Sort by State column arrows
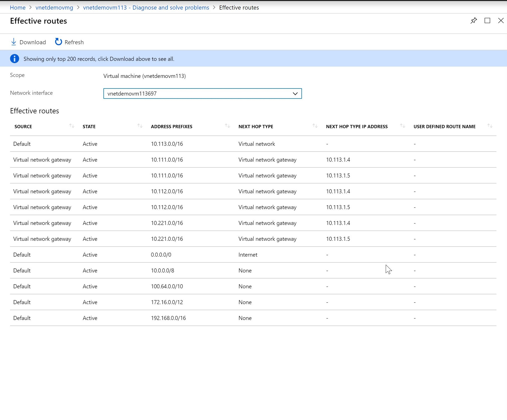The width and height of the screenshot is (507, 420). [x=140, y=126]
